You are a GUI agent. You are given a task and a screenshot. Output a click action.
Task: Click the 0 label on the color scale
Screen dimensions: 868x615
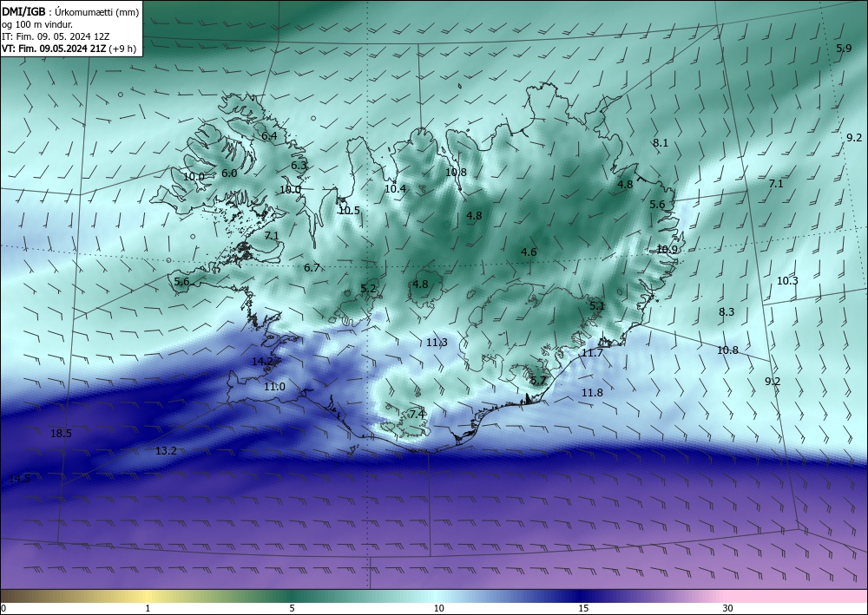[3, 609]
